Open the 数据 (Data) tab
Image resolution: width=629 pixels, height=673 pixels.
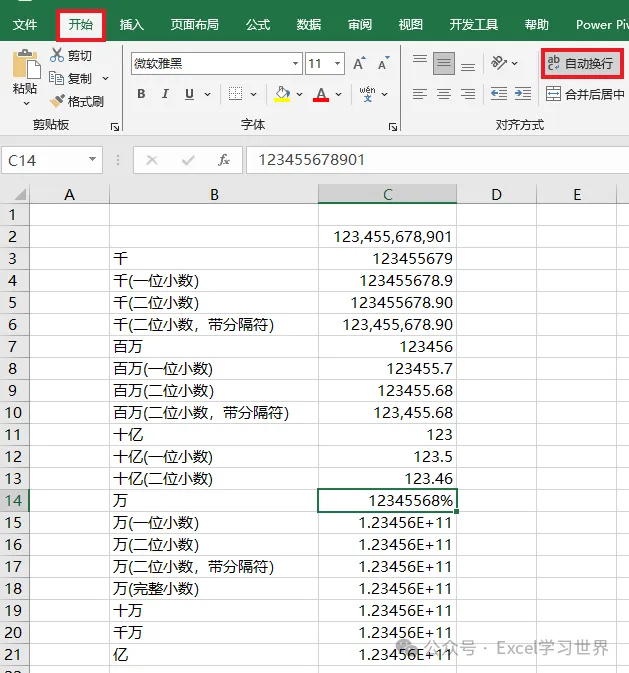coord(309,24)
